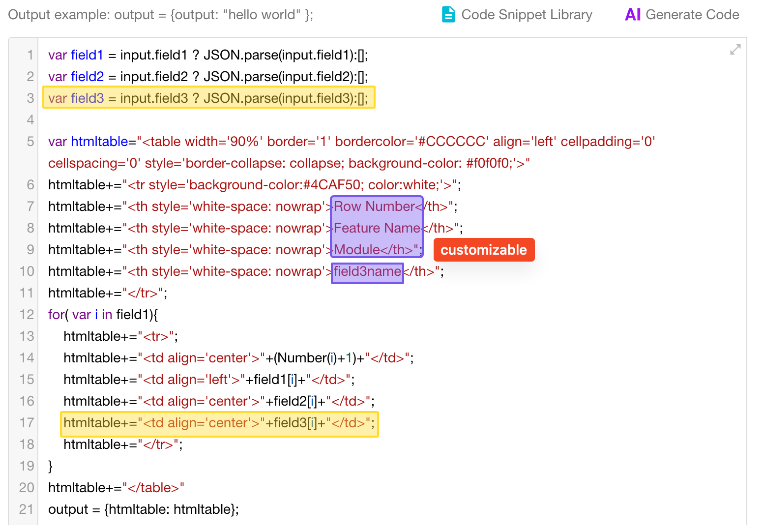Open the Code Snippet Library link
764x532 pixels.
(526, 15)
